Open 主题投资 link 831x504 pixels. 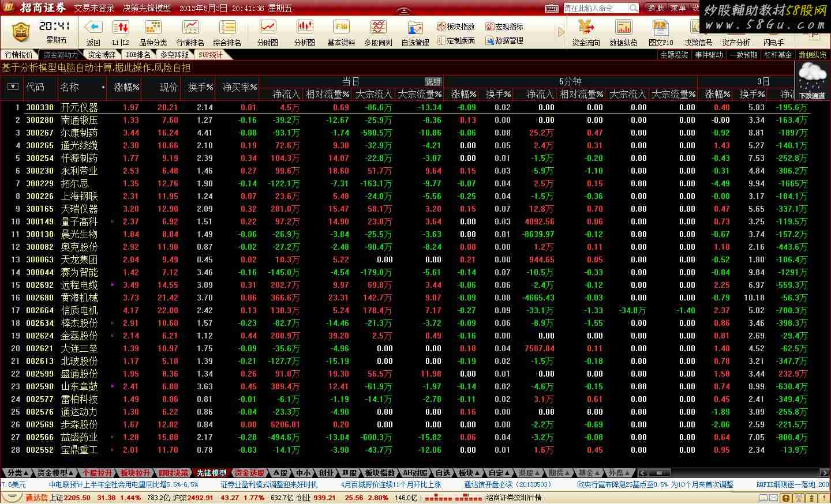674,55
